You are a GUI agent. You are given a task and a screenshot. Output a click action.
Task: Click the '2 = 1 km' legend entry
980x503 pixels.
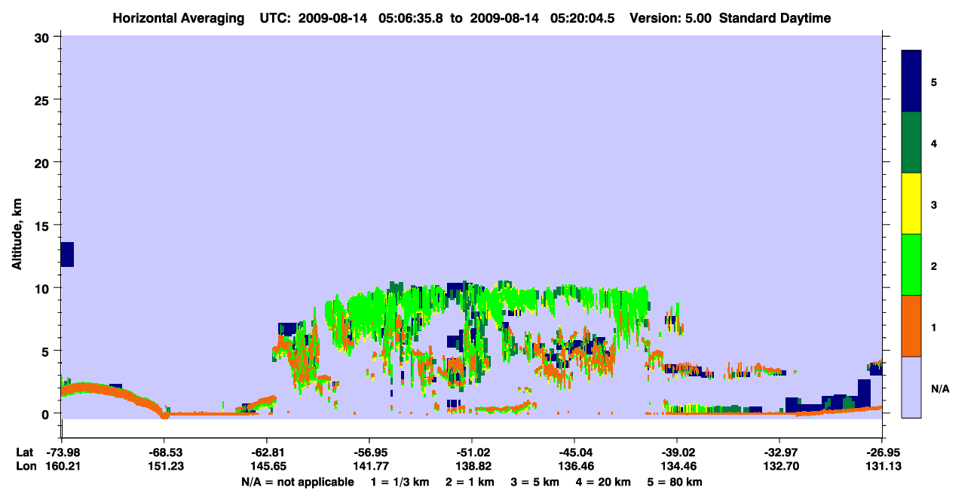(470, 482)
